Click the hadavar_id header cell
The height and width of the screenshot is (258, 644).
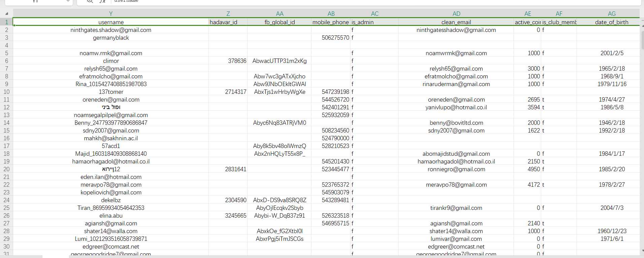coord(228,22)
